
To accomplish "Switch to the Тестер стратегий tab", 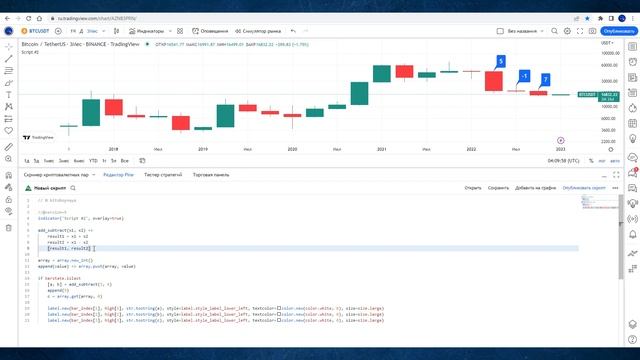I will 163,175.
